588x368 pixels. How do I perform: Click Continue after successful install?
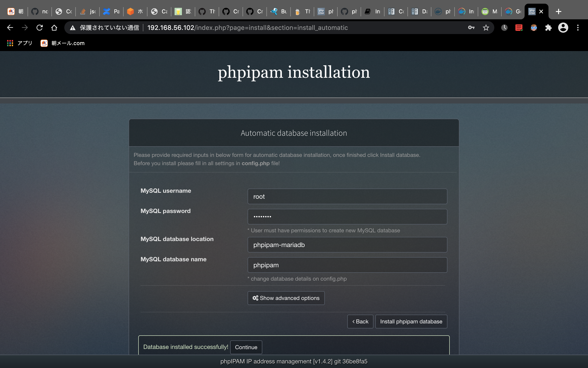click(x=246, y=347)
